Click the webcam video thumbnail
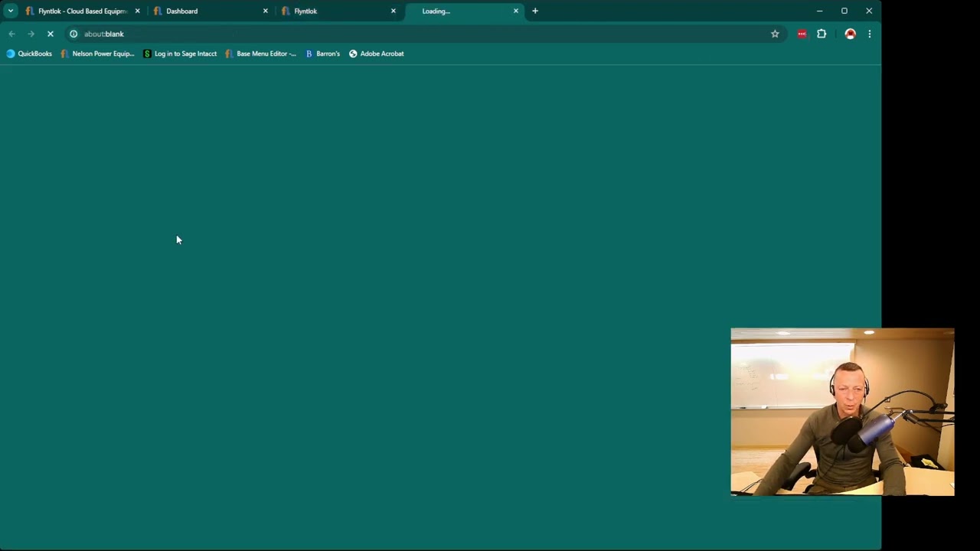This screenshot has height=551, width=980. [x=842, y=412]
